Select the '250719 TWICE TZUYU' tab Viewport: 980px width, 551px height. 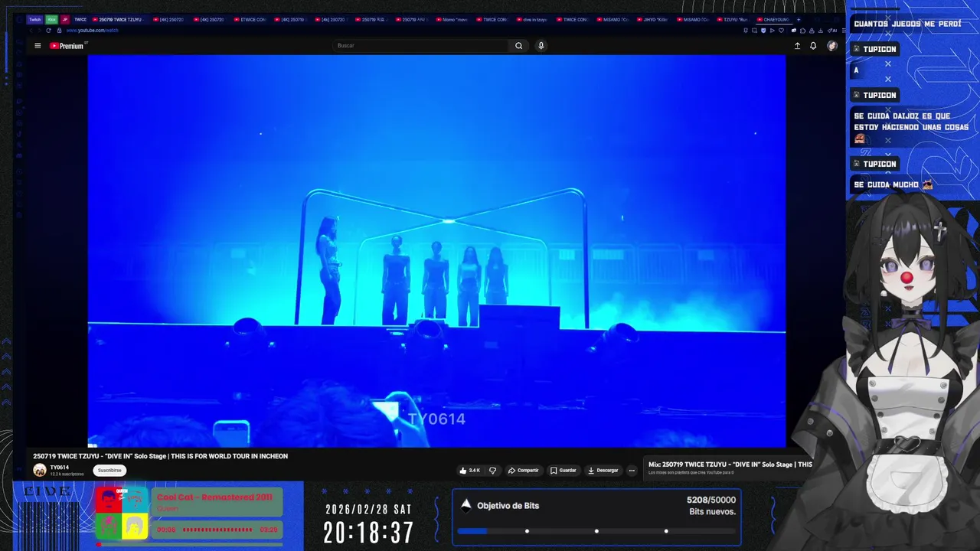119,19
